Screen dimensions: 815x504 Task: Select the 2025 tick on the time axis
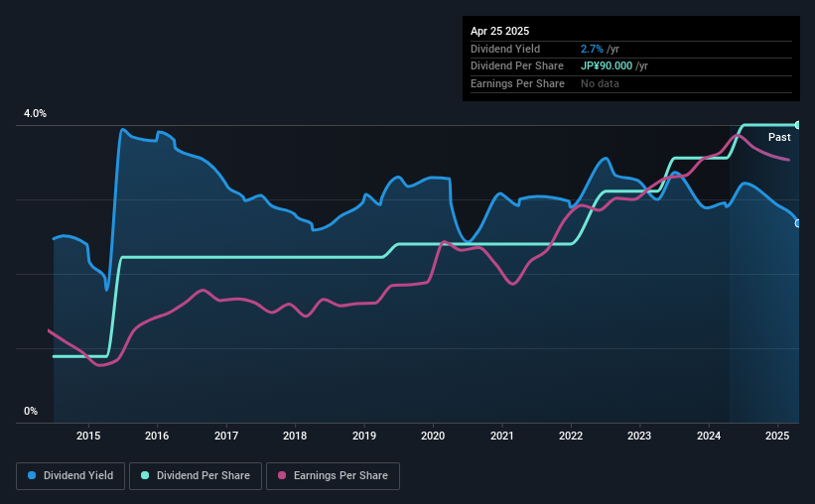[x=777, y=436]
